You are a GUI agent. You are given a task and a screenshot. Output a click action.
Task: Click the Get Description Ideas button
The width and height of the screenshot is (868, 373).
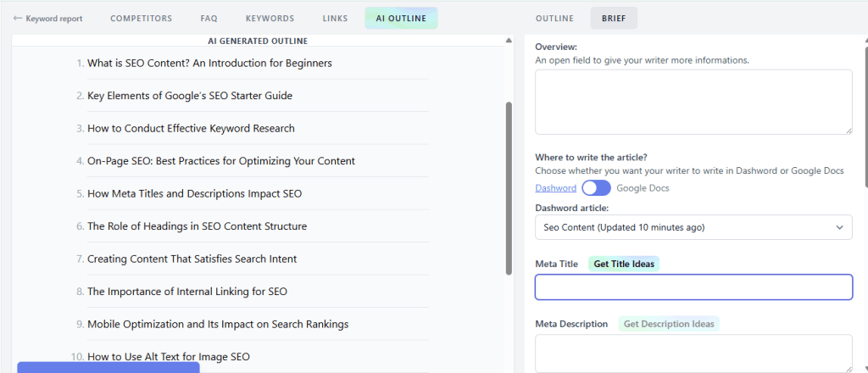tap(669, 324)
